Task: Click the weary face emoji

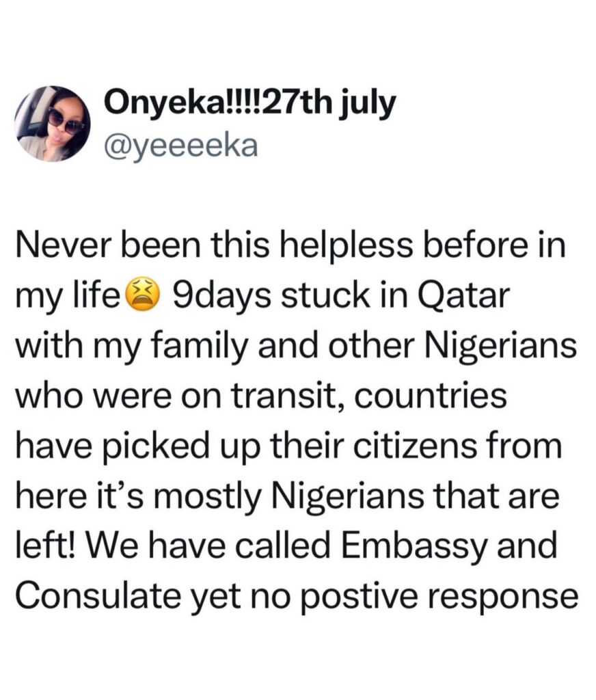Action: click(x=142, y=299)
